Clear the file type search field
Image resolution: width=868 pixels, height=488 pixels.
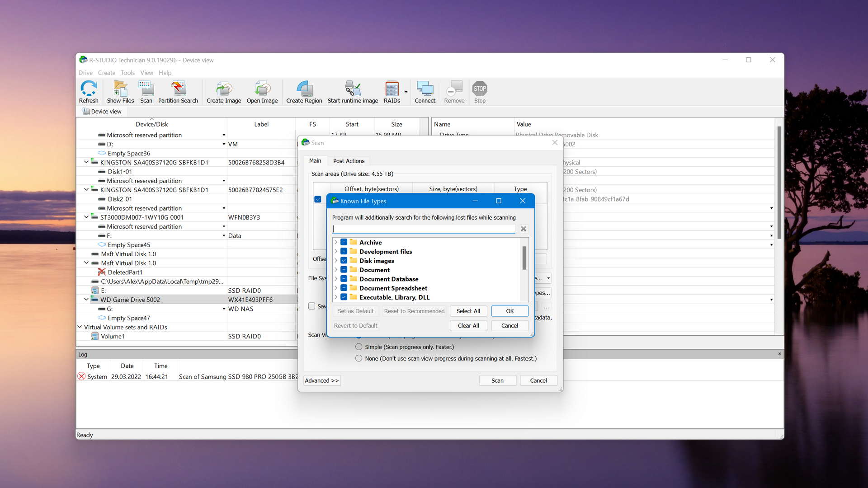pyautogui.click(x=524, y=229)
